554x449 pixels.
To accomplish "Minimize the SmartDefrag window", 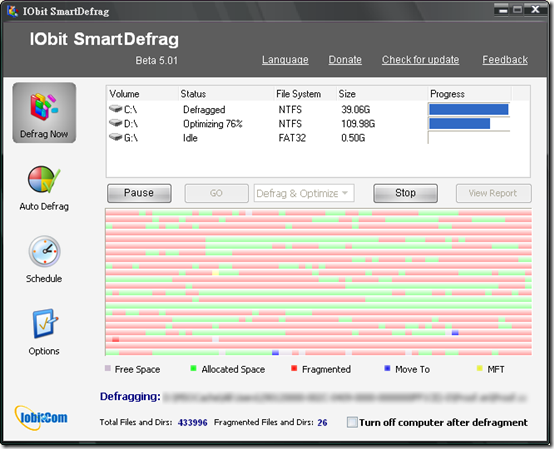I will coord(501,9).
